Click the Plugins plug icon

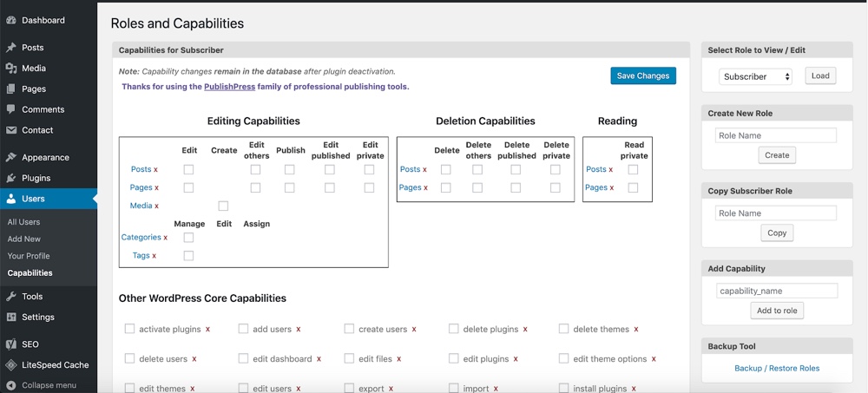(10, 178)
